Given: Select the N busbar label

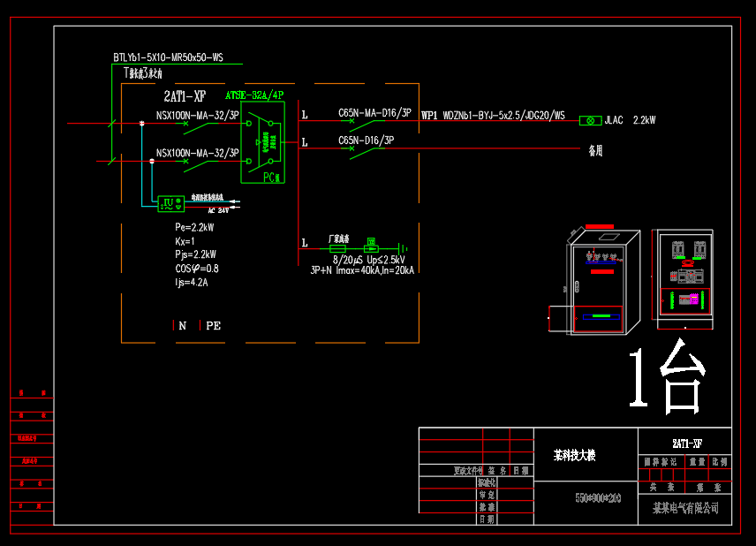Looking at the screenshot, I should 182,326.
